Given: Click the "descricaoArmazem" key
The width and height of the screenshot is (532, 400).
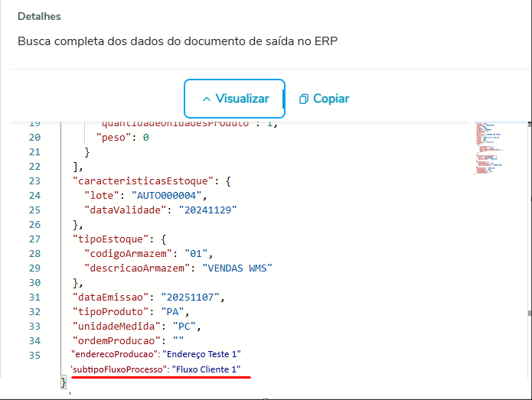Looking at the screenshot, I should pos(137,268).
